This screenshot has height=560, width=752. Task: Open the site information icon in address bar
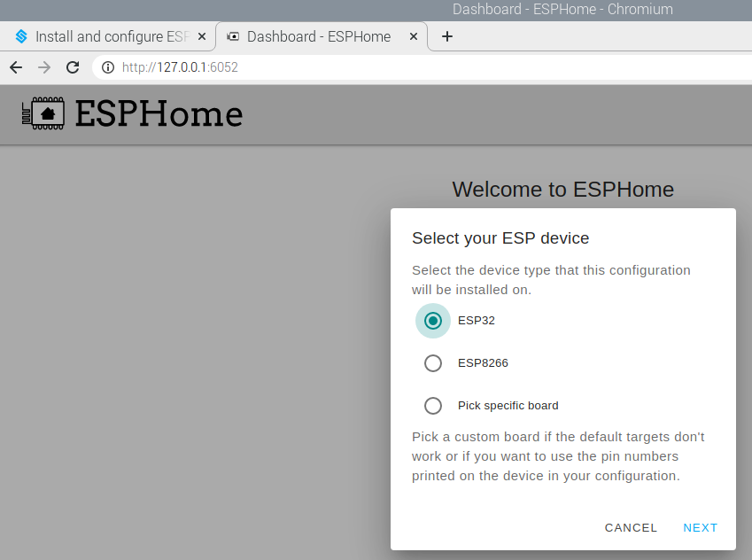click(108, 67)
